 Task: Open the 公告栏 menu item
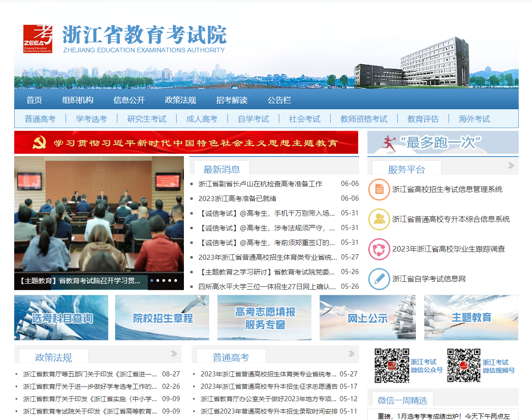279,100
